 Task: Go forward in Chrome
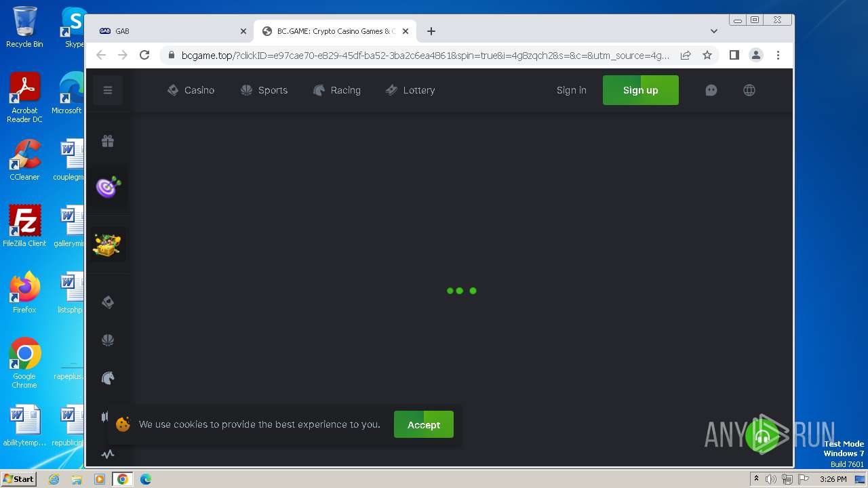(123, 55)
